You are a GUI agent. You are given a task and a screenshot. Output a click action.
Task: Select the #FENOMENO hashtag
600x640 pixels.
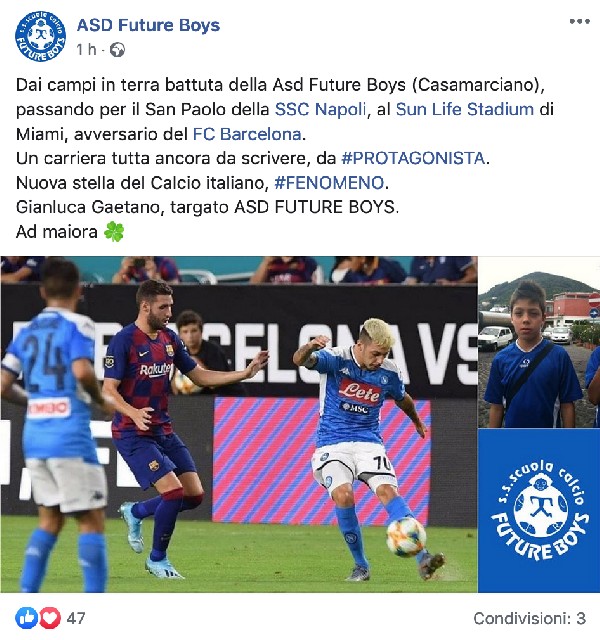329,183
